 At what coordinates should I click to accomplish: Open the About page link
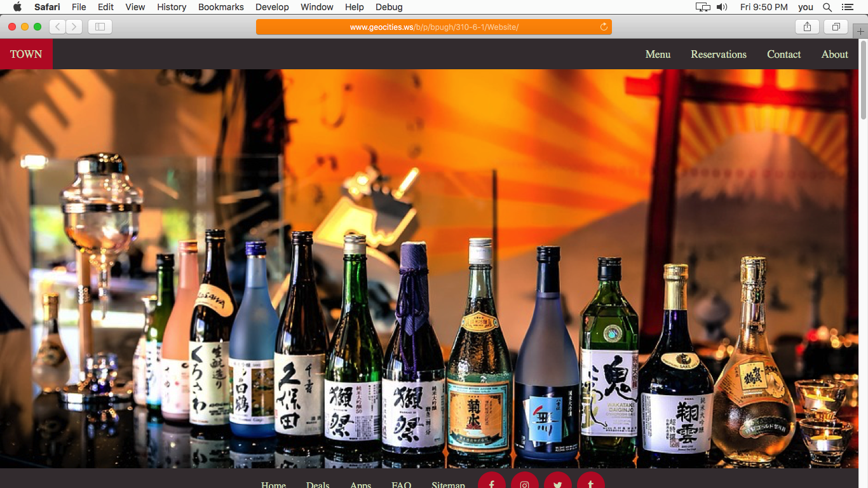pyautogui.click(x=834, y=54)
